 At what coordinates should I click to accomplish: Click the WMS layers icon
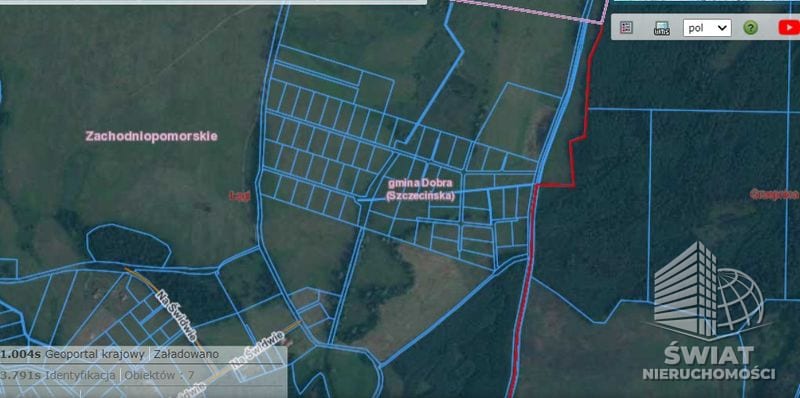coord(662,28)
